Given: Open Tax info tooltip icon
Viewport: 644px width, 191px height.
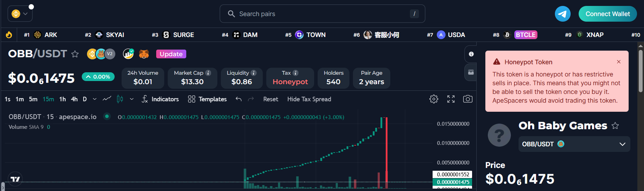Looking at the screenshot, I should [x=296, y=73].
